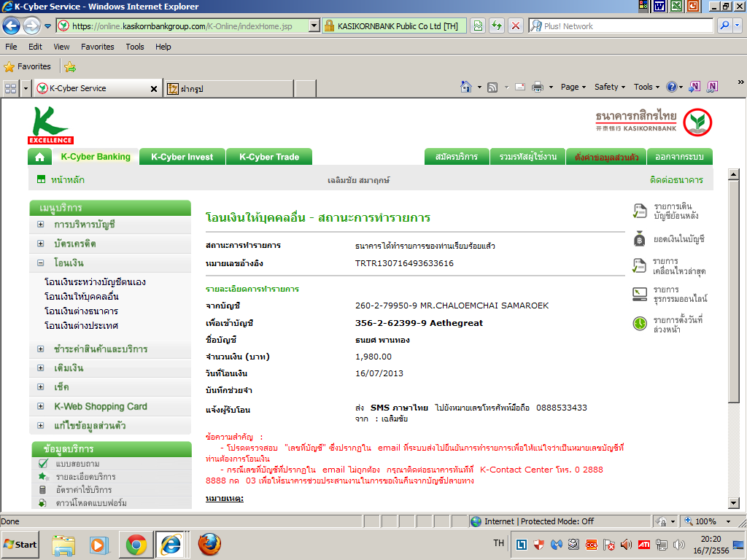Click the Stop loading X icon

[x=516, y=26]
